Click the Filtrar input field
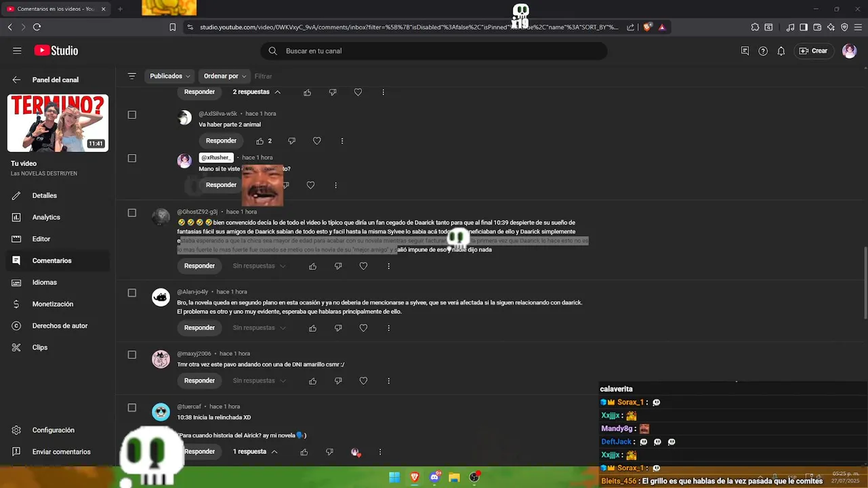This screenshot has width=868, height=488. pyautogui.click(x=264, y=76)
